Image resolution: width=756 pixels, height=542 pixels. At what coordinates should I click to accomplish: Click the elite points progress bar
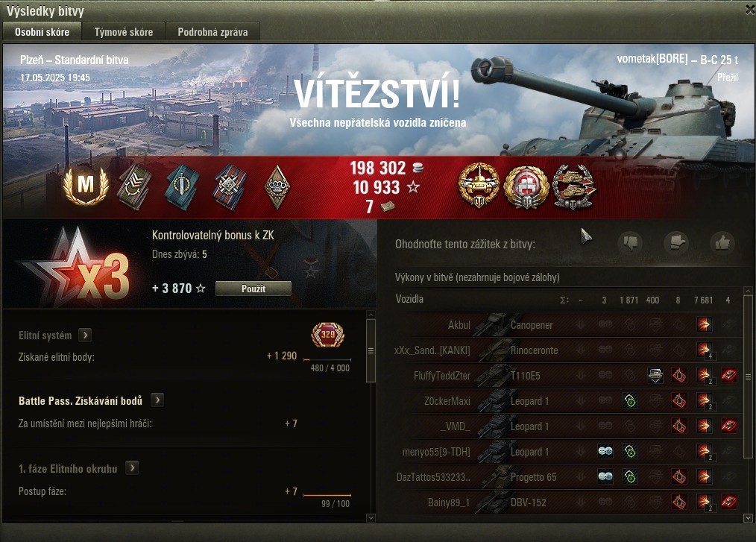[x=327, y=360]
